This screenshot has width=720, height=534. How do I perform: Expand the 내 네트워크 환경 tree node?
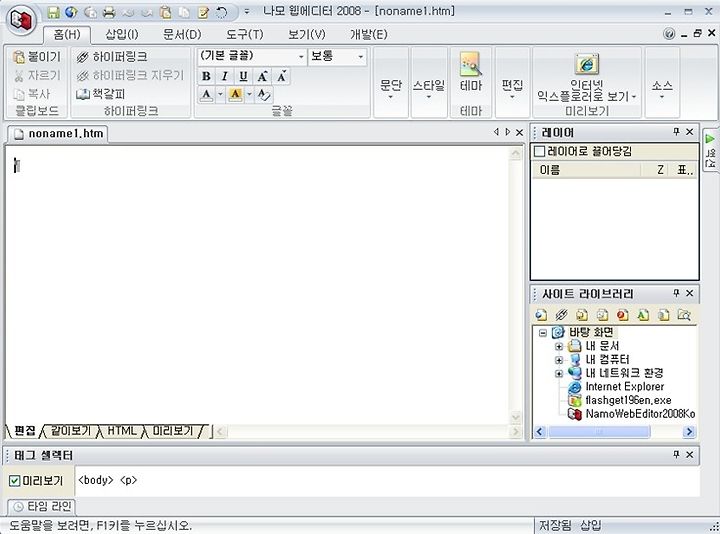coord(558,373)
